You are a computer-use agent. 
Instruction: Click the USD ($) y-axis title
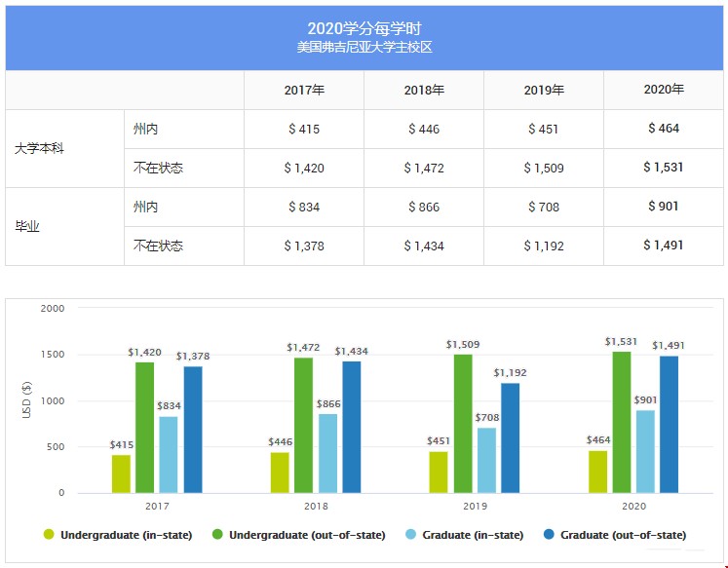[x=27, y=399]
